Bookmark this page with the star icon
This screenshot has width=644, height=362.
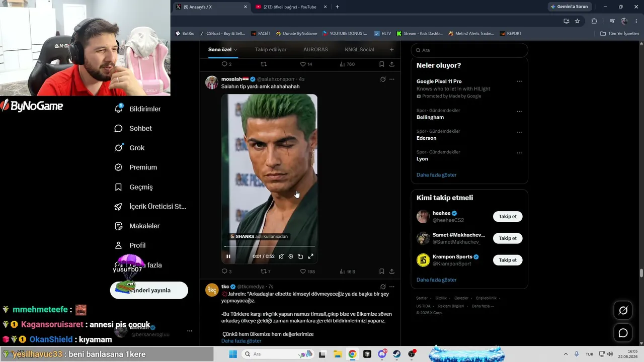click(x=577, y=21)
